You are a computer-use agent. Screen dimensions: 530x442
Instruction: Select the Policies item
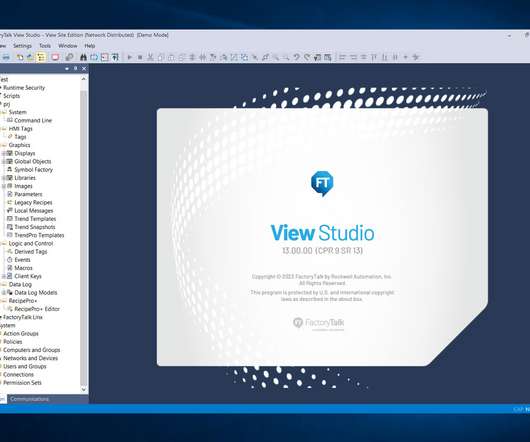coord(13,342)
